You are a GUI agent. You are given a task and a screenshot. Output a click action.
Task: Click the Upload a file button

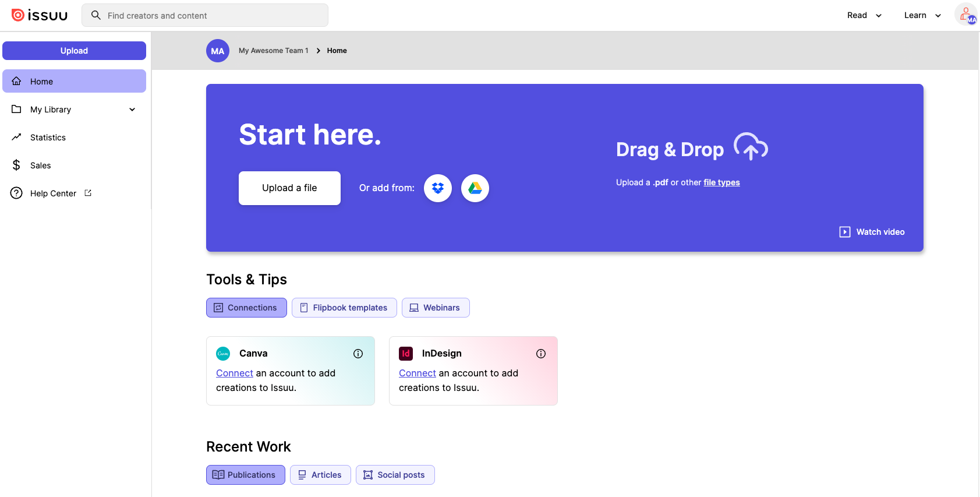[289, 188]
